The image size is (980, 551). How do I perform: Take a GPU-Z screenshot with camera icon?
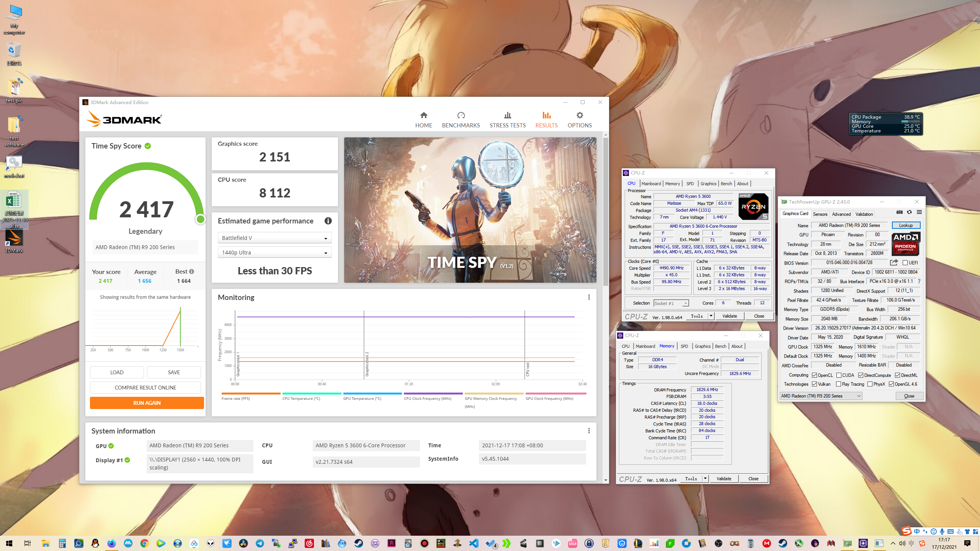900,212
